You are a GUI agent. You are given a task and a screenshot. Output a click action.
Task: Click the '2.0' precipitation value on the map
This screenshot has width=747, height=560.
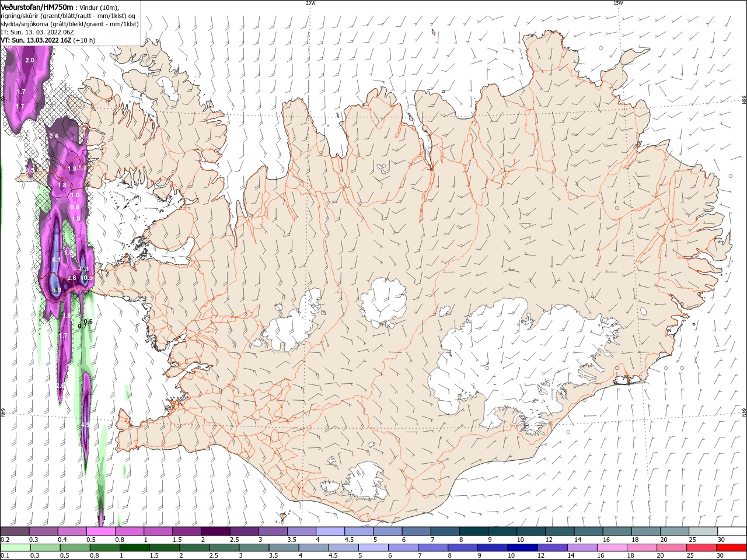coord(30,60)
